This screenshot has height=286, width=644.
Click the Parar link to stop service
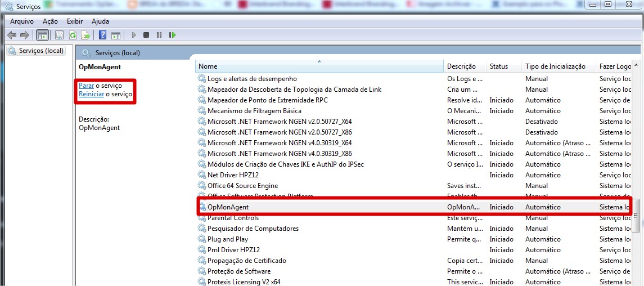86,86
